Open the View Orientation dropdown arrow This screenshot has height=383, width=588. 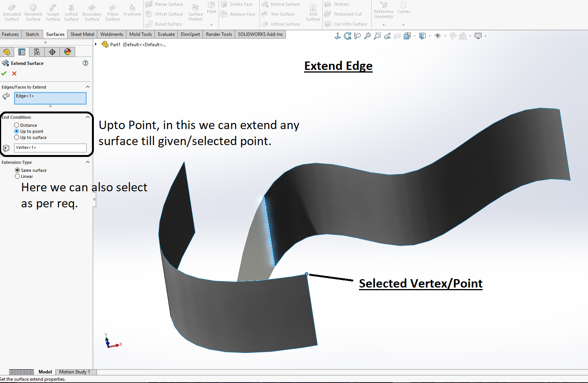click(x=414, y=36)
